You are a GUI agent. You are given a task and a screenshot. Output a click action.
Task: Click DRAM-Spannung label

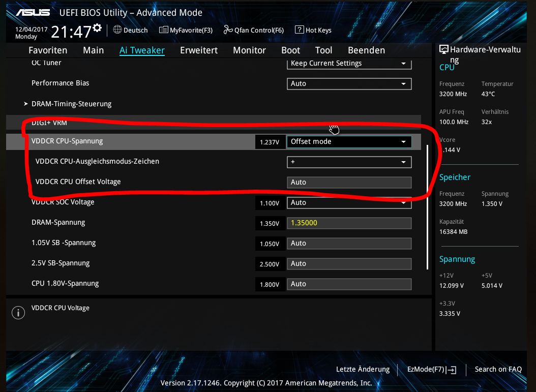(58, 223)
